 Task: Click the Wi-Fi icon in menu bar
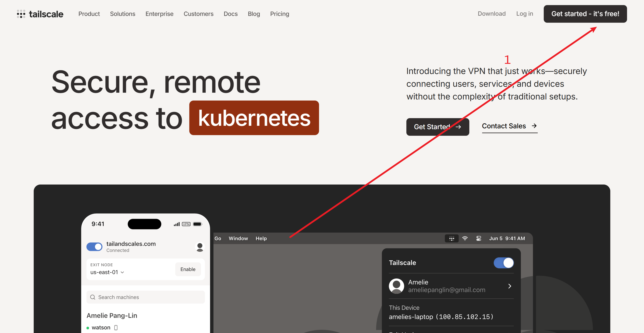pos(465,238)
